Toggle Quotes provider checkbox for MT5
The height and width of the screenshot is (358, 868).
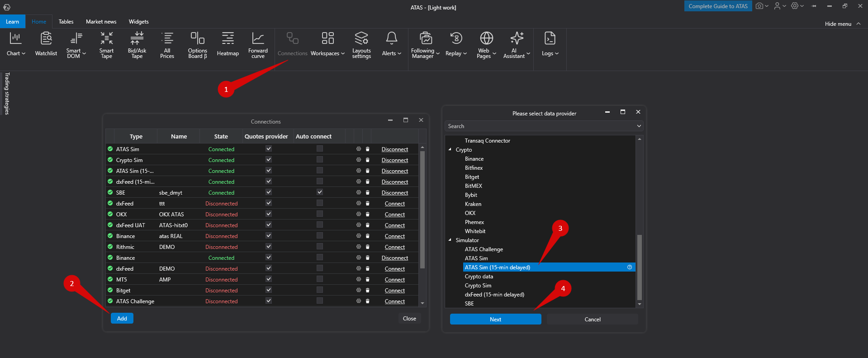pyautogui.click(x=269, y=279)
